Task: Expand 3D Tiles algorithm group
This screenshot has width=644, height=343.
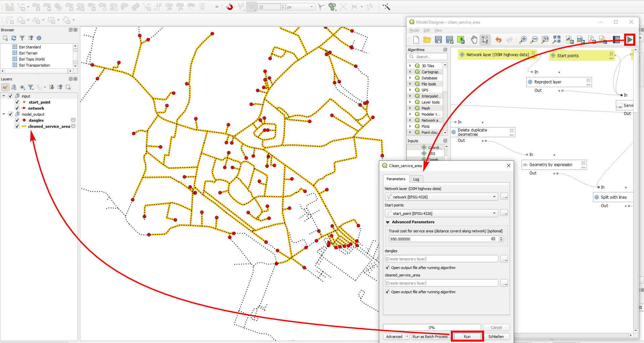Action: click(x=410, y=66)
